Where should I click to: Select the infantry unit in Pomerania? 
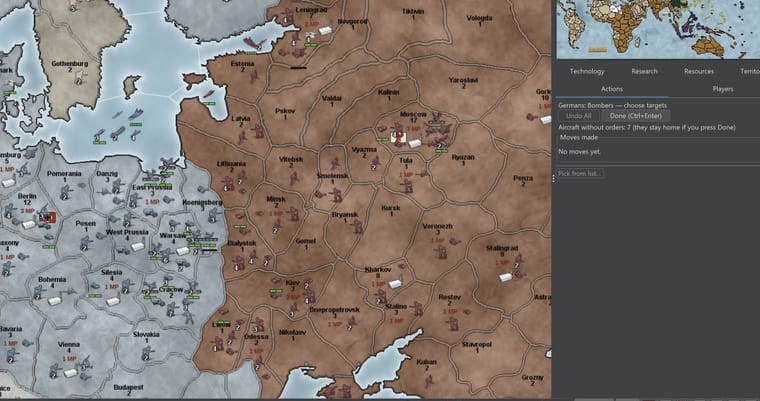pyautogui.click(x=65, y=192)
